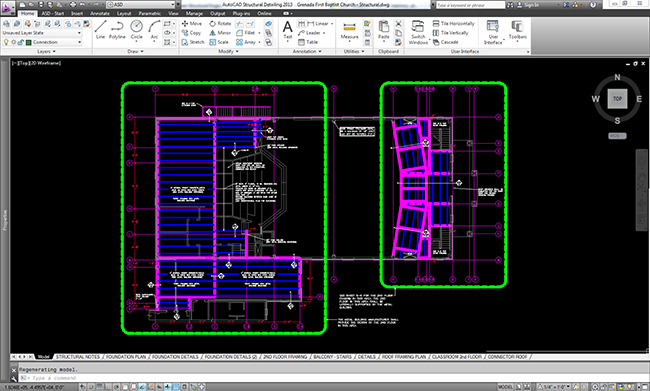
Task: Click the Cascade windows button
Action: (446, 42)
